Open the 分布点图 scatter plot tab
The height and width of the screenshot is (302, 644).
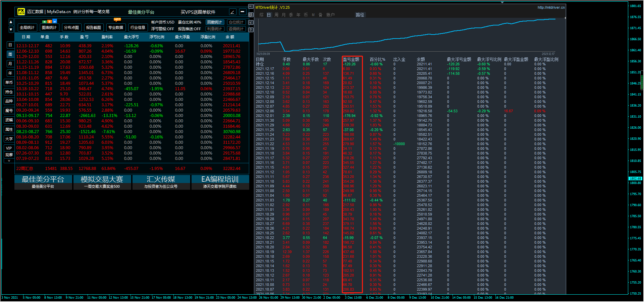pyautogui.click(x=71, y=27)
